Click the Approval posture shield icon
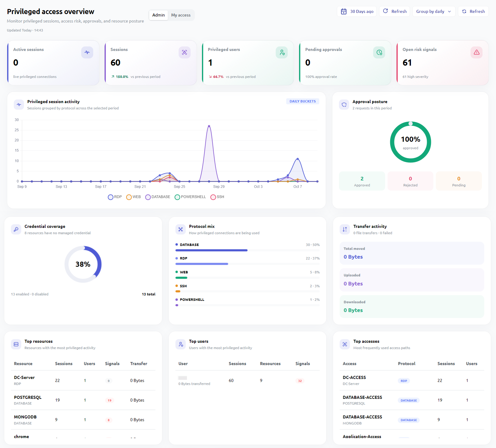 [x=344, y=105]
